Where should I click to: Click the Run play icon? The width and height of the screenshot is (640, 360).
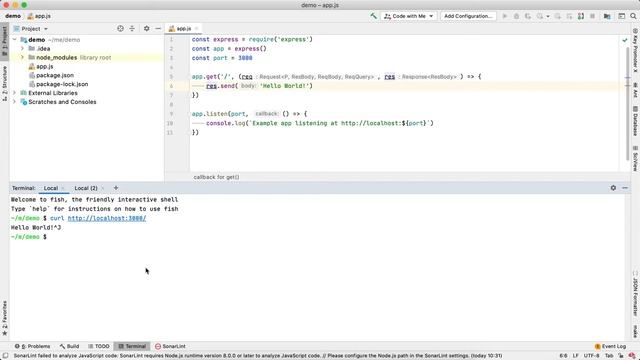coord(505,16)
